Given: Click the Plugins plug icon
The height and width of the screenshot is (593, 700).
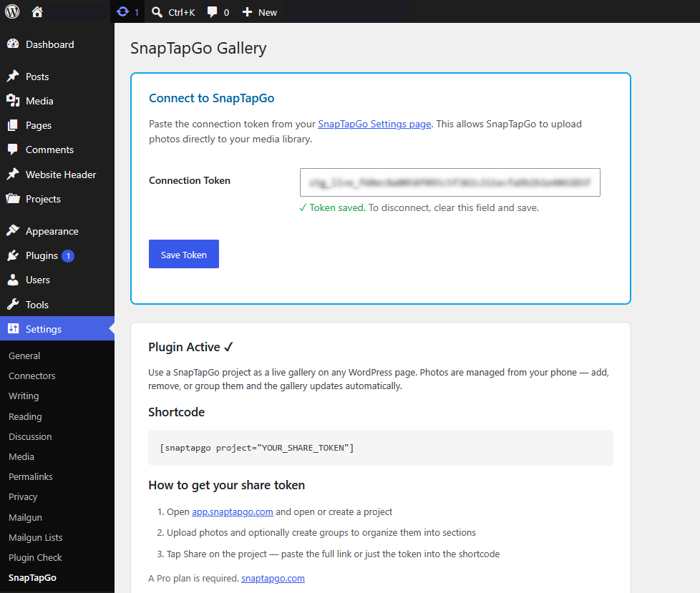Looking at the screenshot, I should 13,255.
